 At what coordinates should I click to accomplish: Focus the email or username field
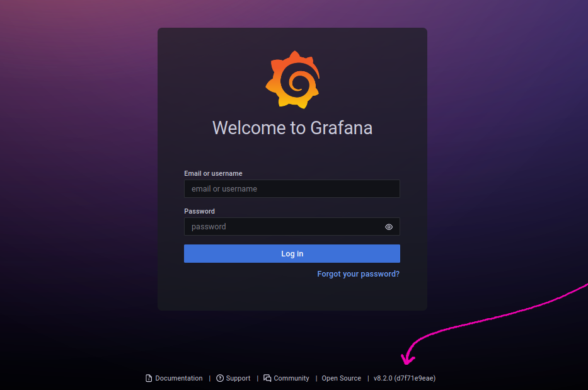pos(292,188)
